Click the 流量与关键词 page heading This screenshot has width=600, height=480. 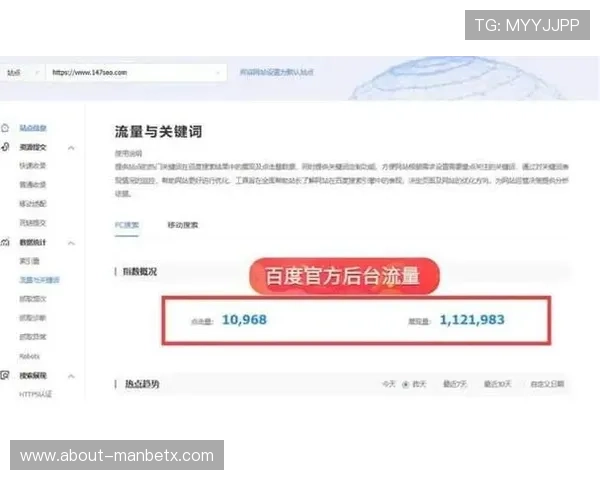tap(158, 132)
